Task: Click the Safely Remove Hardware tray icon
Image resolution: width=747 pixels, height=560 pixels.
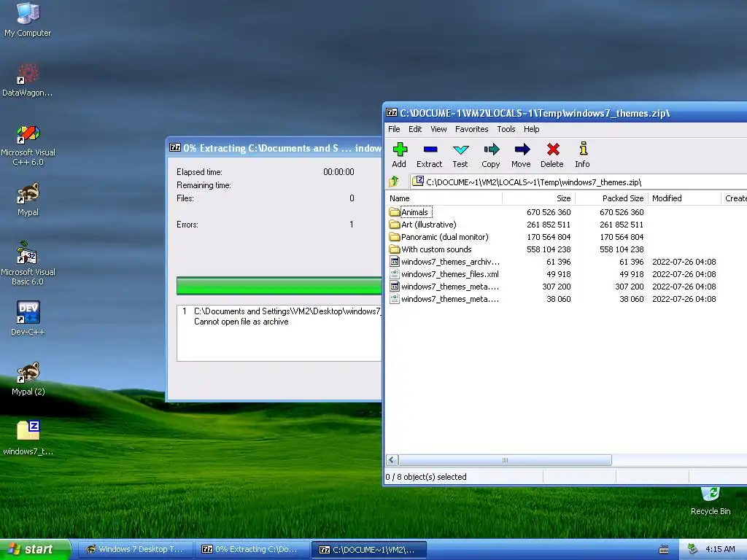Action: [693, 549]
